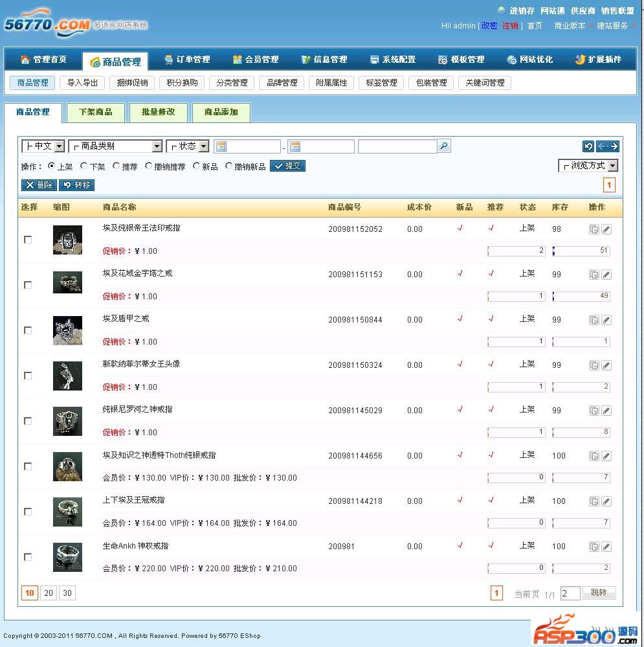The width and height of the screenshot is (644, 647).
Task: Open 系统配置 main menu
Action: point(394,60)
